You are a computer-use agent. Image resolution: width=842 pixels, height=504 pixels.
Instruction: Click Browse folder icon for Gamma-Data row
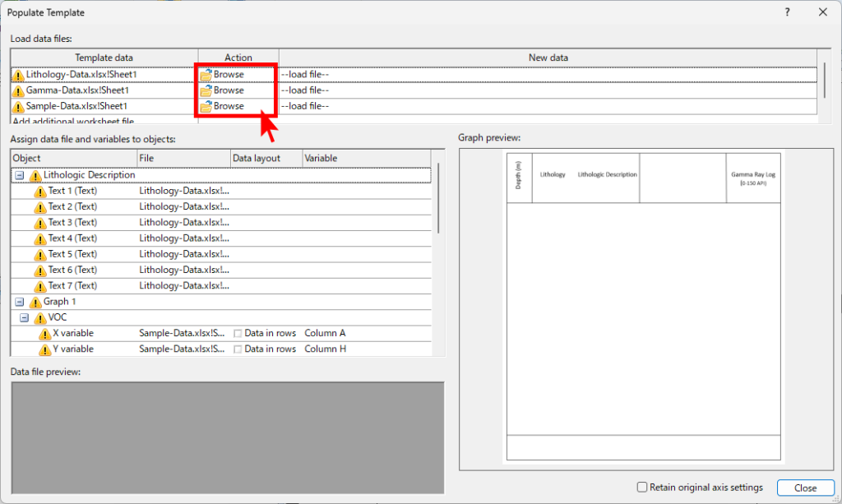tap(206, 90)
